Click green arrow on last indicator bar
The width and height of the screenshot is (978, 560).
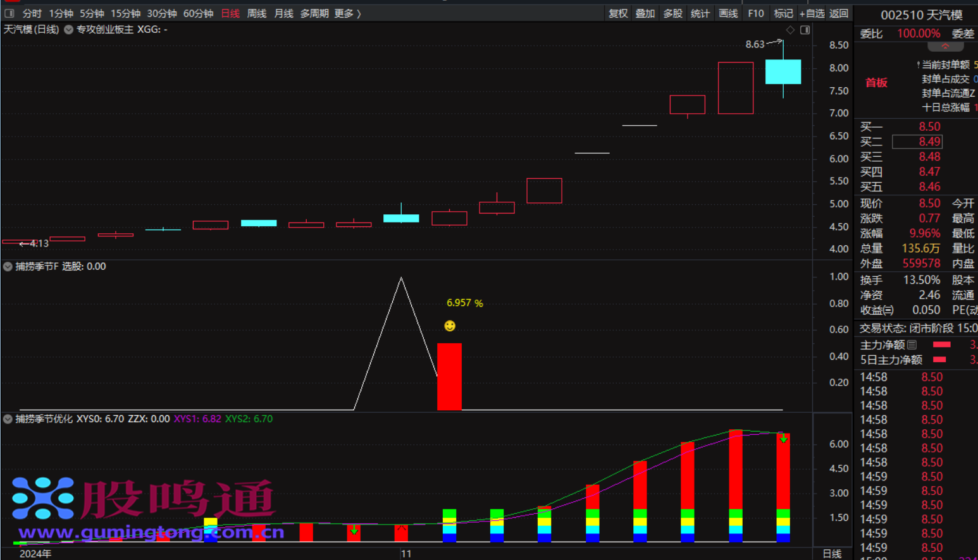(783, 439)
